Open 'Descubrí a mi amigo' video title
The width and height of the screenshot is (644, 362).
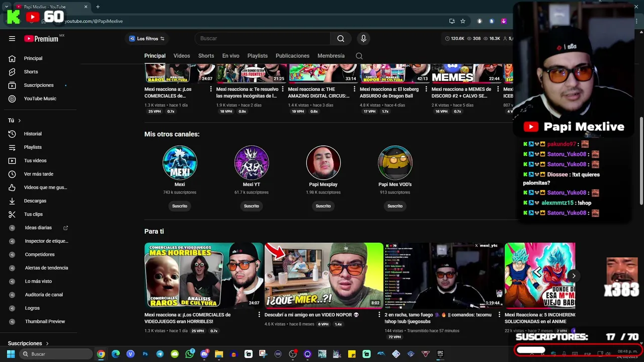click(311, 315)
